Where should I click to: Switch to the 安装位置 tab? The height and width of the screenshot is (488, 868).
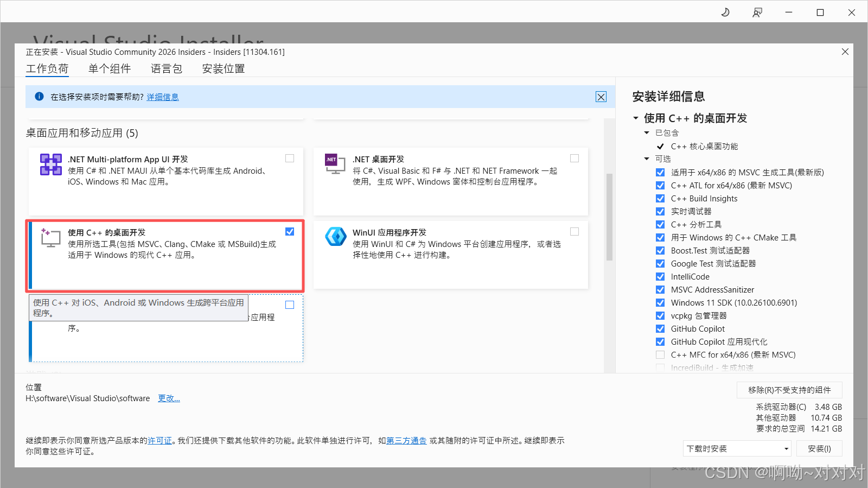coord(224,69)
